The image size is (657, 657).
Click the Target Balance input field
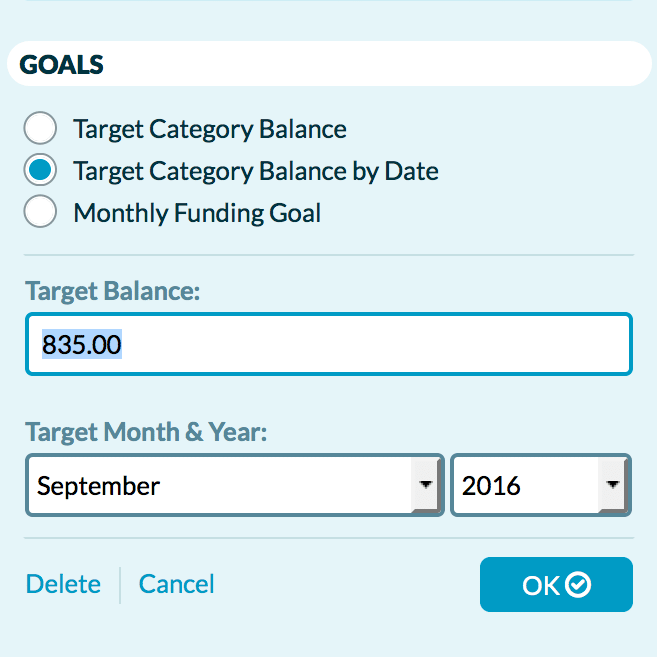[x=329, y=344]
